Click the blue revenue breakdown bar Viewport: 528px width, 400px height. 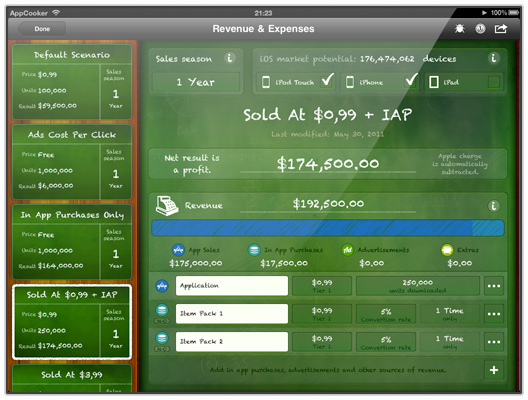[x=328, y=228]
